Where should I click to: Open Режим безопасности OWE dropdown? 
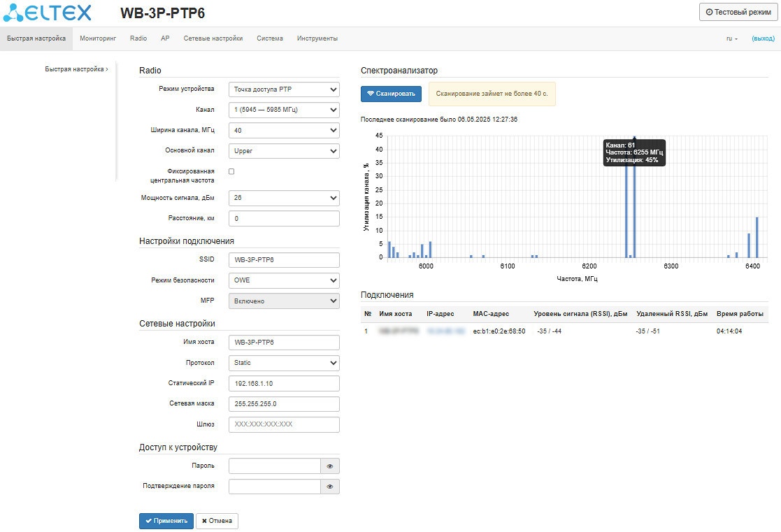click(x=283, y=280)
